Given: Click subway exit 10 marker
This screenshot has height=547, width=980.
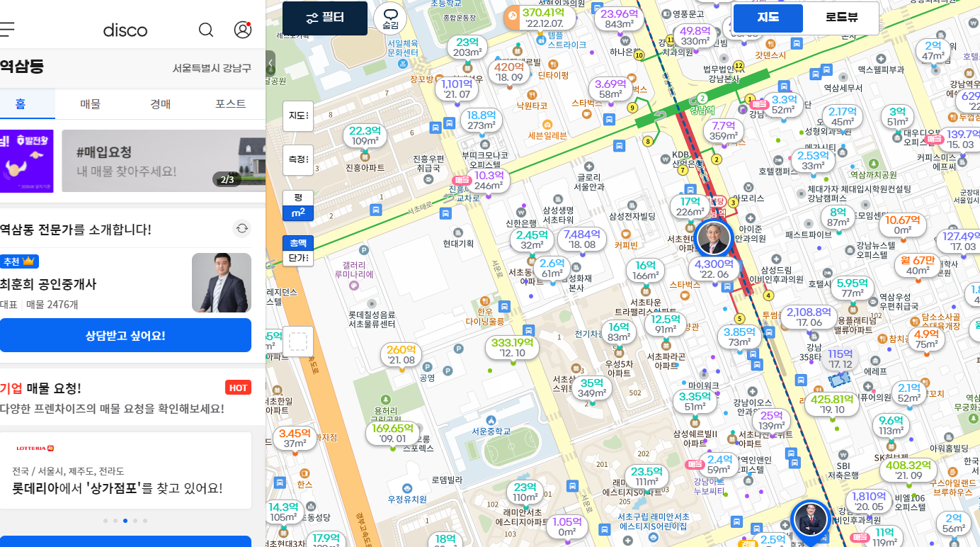Looking at the screenshot, I should 639,55.
